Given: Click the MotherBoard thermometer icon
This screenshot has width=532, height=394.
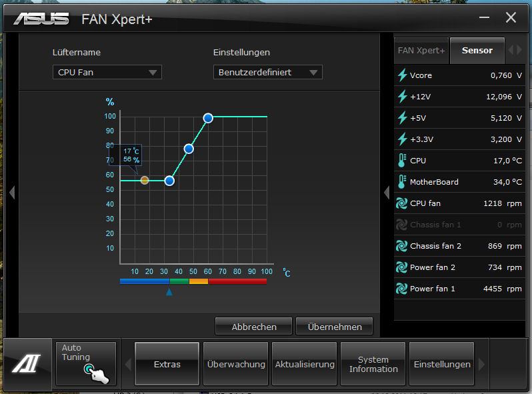Looking at the screenshot, I should pos(402,182).
